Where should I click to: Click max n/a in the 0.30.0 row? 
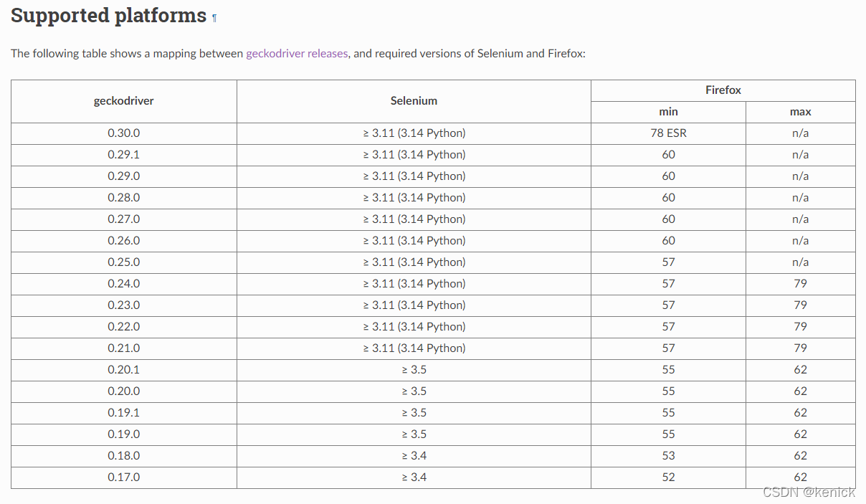point(801,133)
